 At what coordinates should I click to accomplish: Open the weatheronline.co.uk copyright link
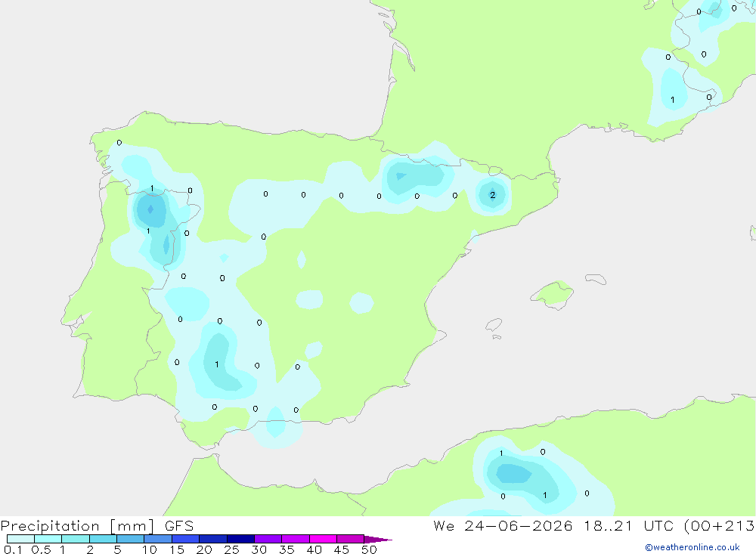tap(692, 547)
